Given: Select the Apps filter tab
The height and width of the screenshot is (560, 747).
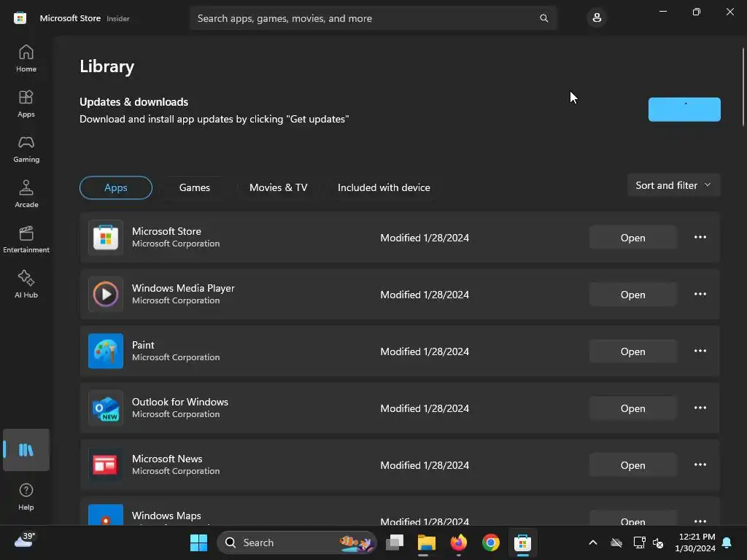Looking at the screenshot, I should click(116, 187).
